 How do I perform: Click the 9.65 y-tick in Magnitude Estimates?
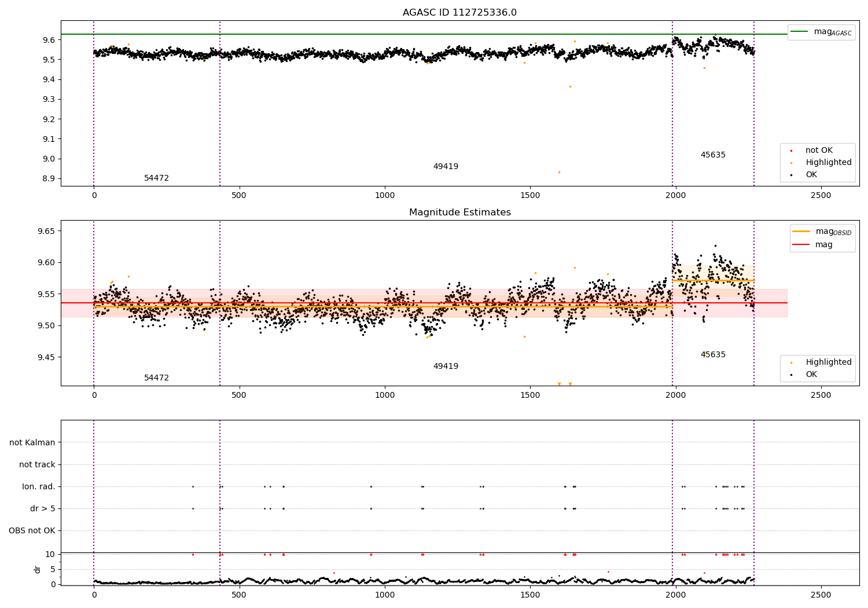click(x=47, y=231)
